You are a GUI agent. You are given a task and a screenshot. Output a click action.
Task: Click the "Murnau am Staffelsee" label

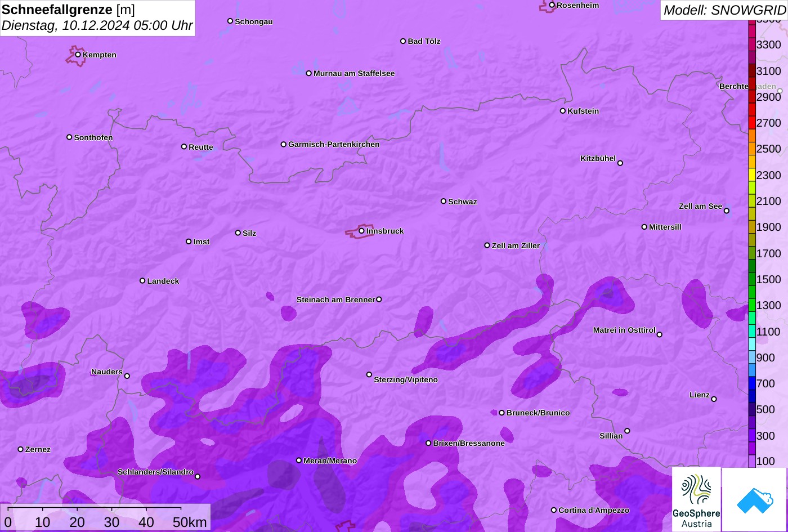[x=354, y=73]
